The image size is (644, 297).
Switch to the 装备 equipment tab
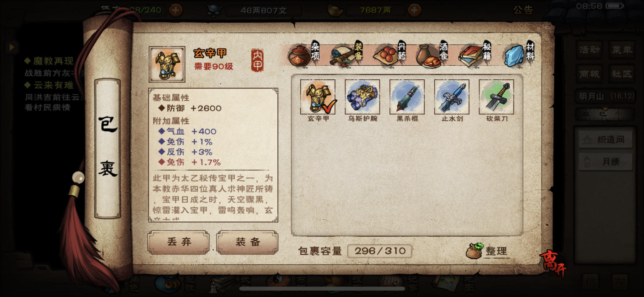[347, 54]
